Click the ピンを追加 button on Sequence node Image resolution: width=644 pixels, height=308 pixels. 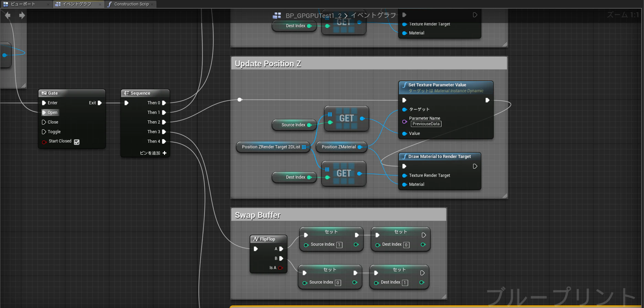click(x=153, y=153)
